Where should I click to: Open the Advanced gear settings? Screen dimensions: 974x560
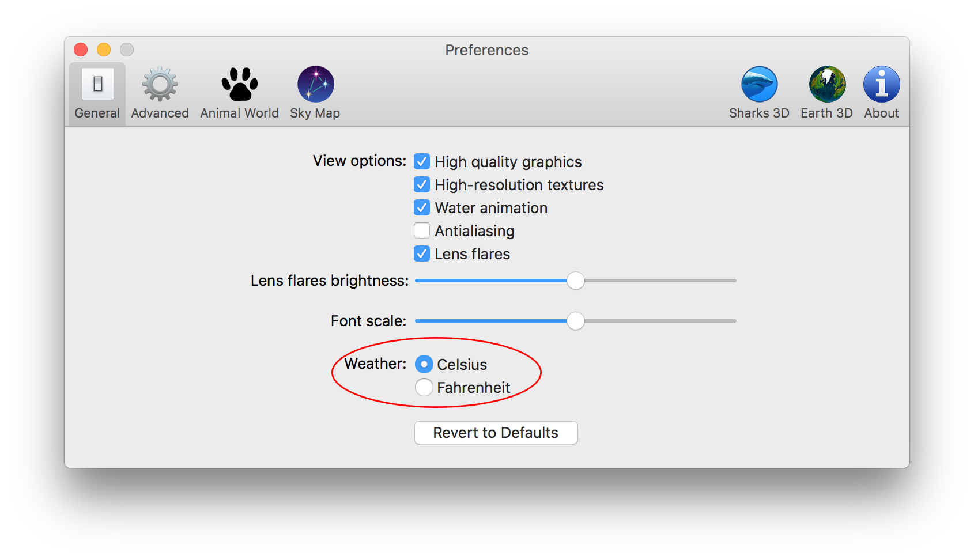[160, 93]
